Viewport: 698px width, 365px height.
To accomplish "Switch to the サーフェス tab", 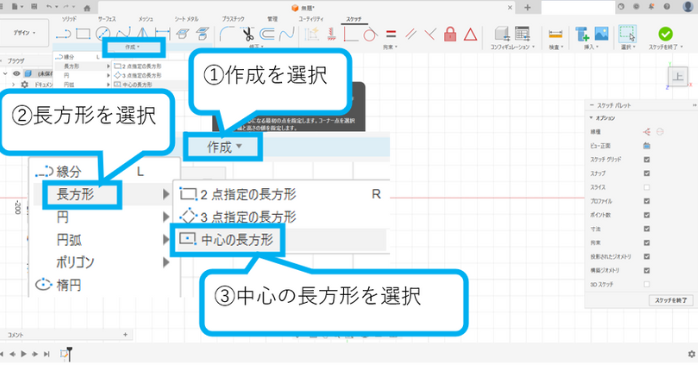I will click(106, 19).
